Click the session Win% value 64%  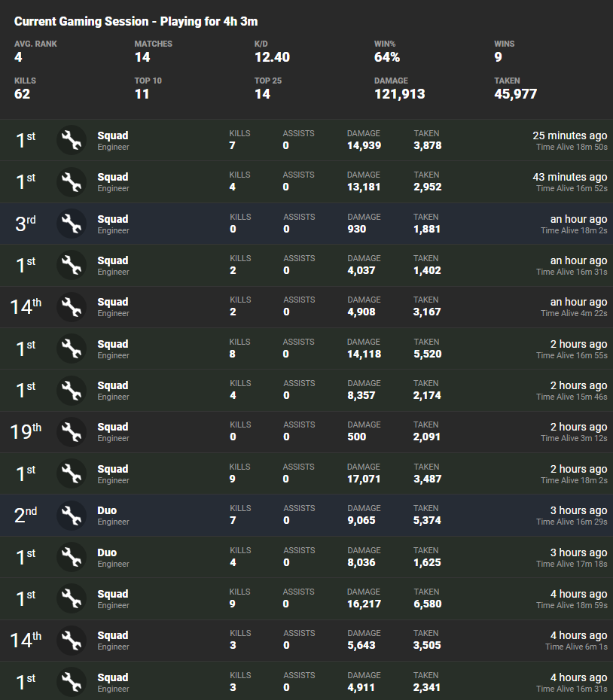coord(387,57)
